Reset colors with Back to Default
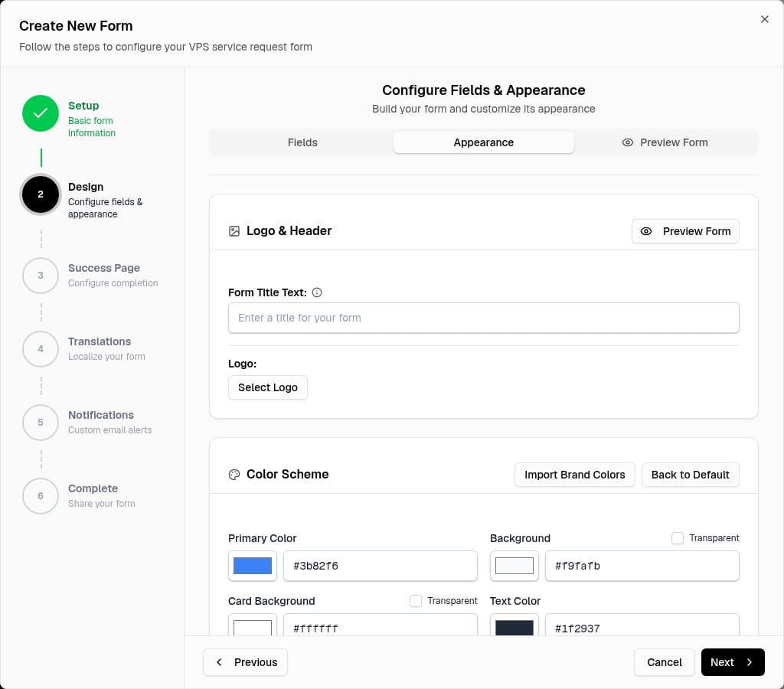This screenshot has width=784, height=689. [690, 475]
